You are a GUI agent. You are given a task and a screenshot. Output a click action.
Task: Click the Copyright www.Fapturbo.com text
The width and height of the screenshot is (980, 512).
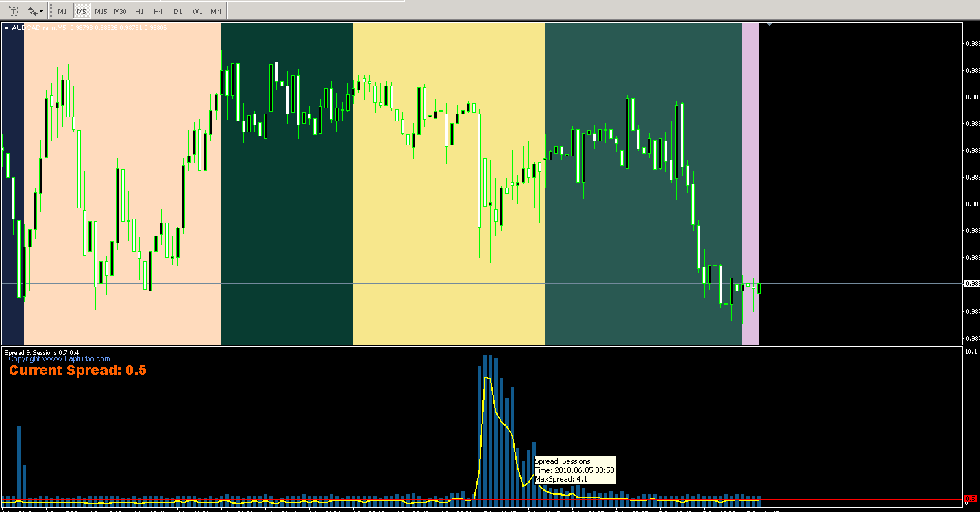[x=59, y=358]
